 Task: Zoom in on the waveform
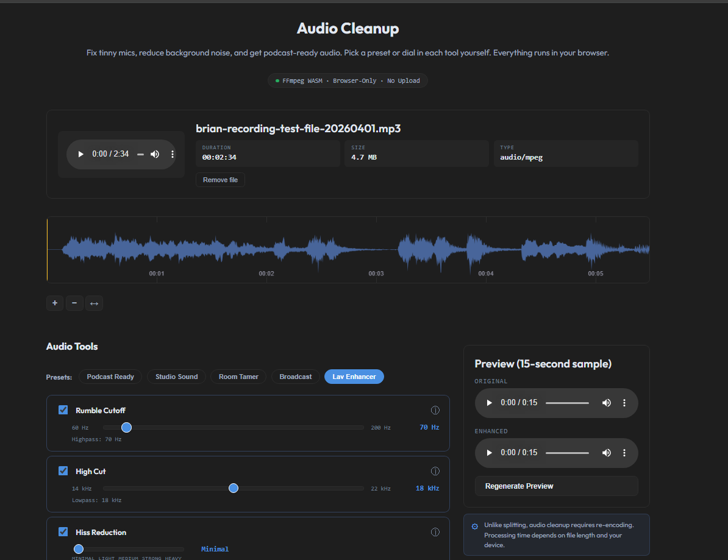pyautogui.click(x=55, y=303)
